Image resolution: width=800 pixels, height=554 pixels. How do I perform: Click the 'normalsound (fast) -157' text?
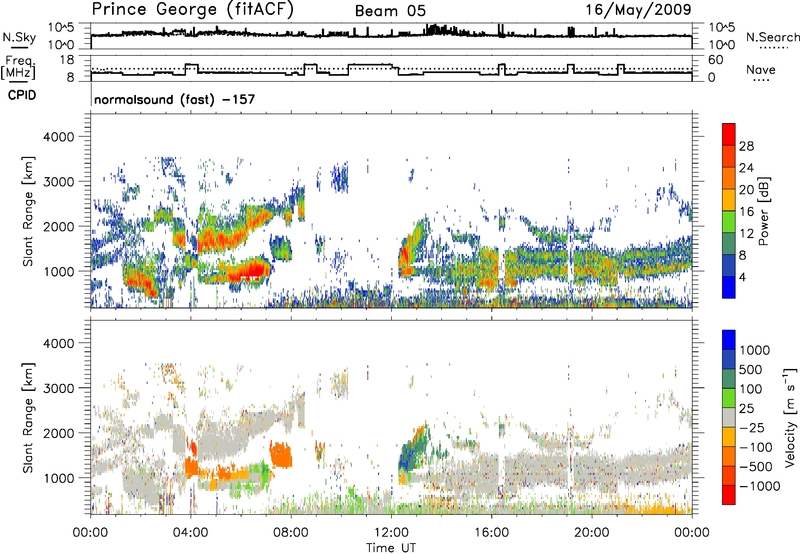click(174, 99)
